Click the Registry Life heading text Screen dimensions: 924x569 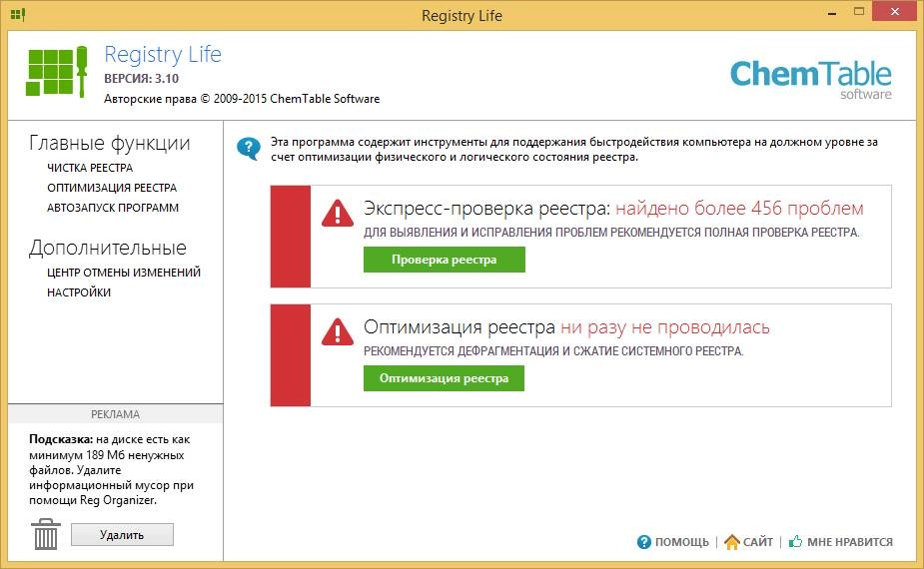163,54
